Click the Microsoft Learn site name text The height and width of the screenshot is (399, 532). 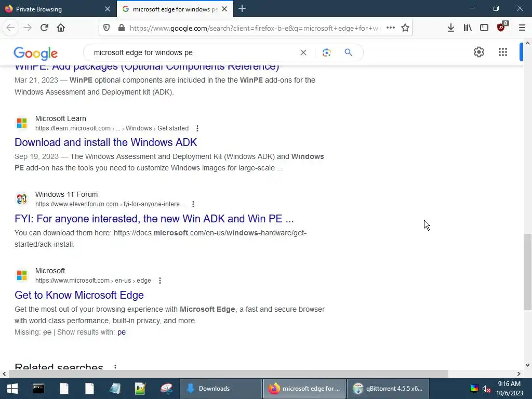click(61, 118)
